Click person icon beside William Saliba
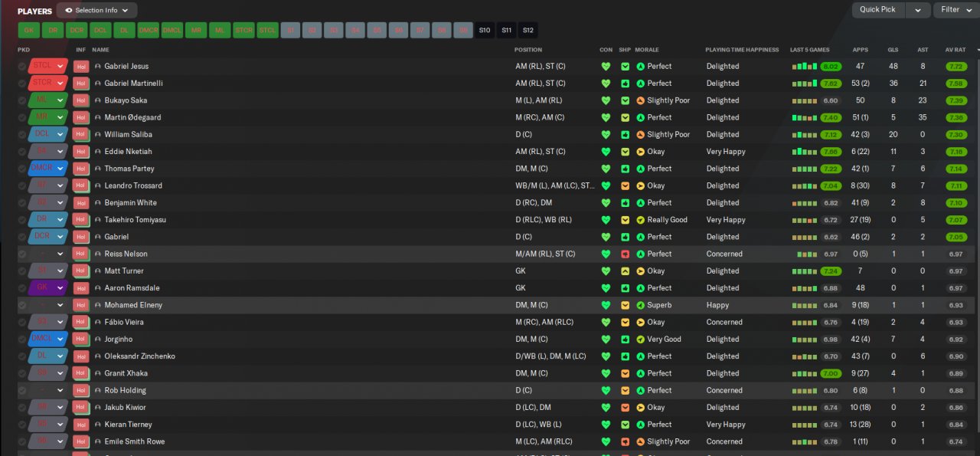 (98, 135)
